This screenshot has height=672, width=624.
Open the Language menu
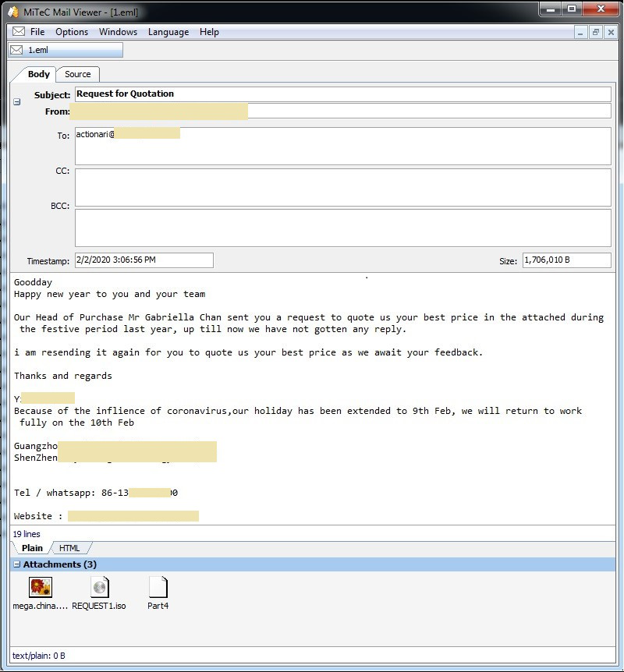tap(168, 32)
